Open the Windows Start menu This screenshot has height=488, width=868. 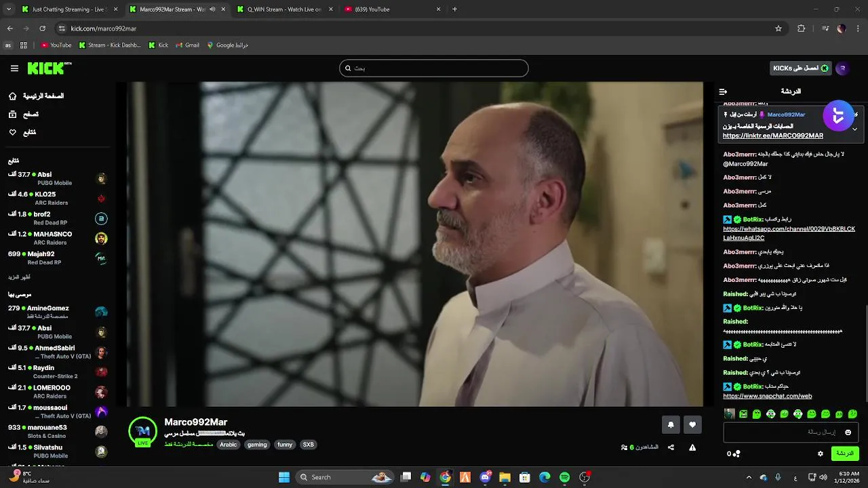pos(284,477)
